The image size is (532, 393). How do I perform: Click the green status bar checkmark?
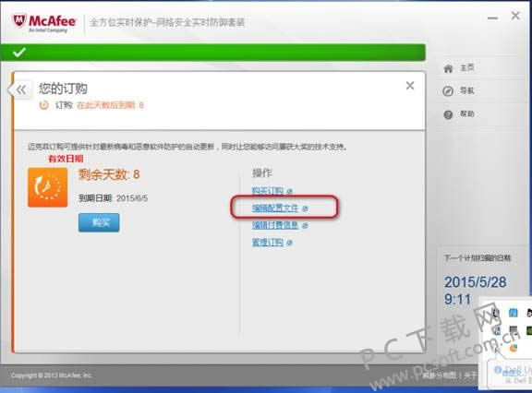[x=19, y=53]
